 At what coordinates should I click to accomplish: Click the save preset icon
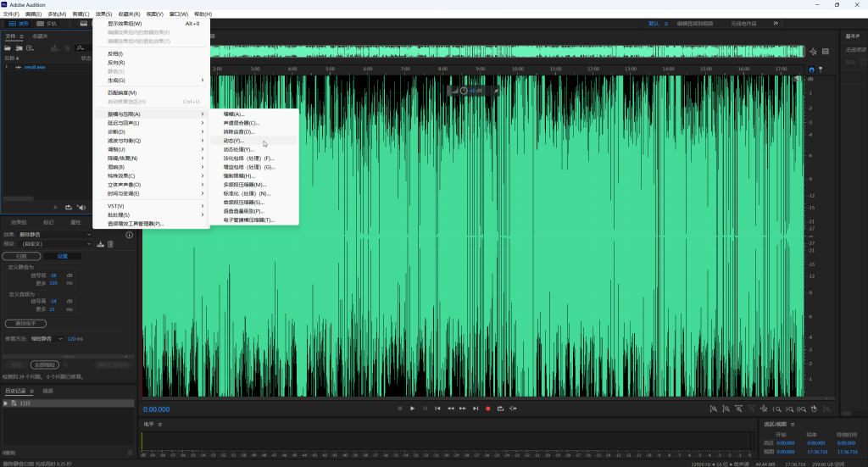(x=100, y=244)
